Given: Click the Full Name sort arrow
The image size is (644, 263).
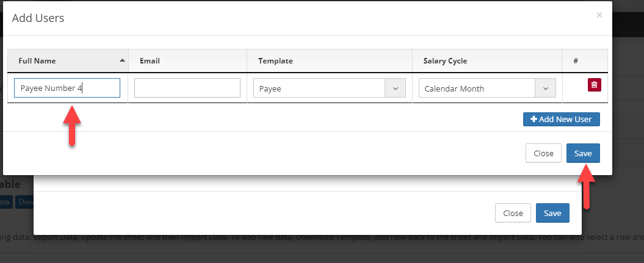Looking at the screenshot, I should click(x=122, y=60).
